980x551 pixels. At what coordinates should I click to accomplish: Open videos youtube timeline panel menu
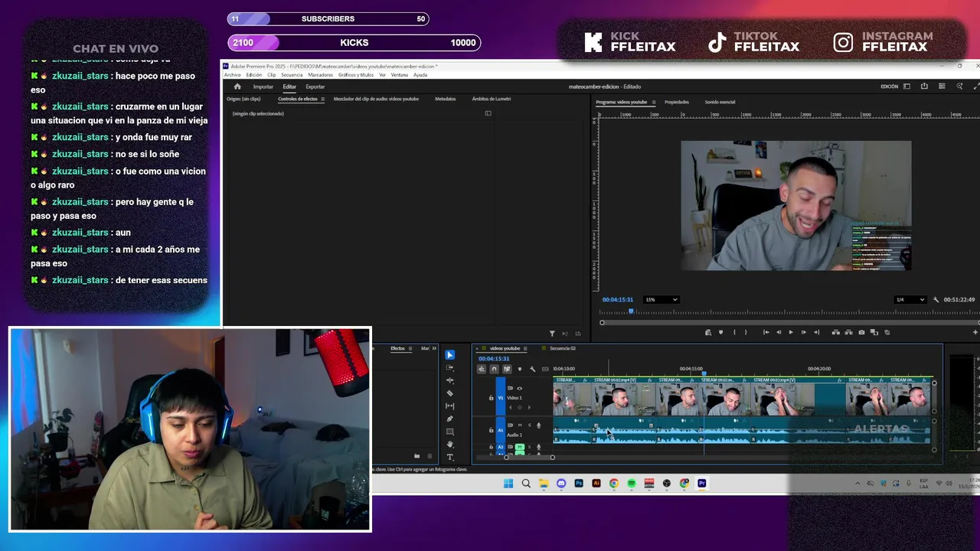(x=526, y=348)
